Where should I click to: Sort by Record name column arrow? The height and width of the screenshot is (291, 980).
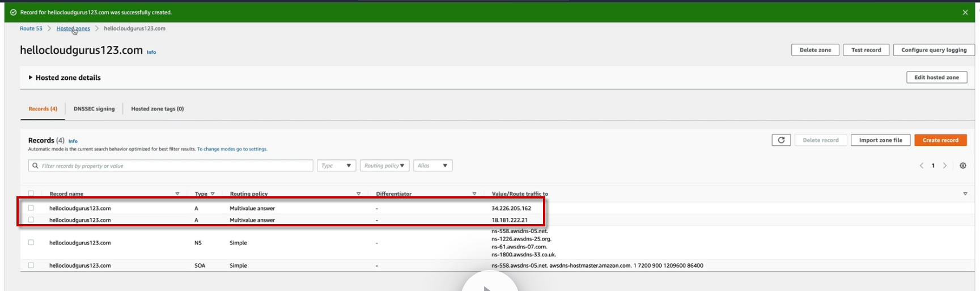[x=177, y=194]
